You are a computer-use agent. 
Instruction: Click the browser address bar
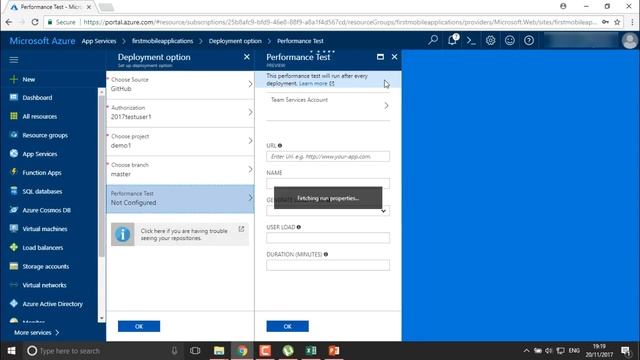pyautogui.click(x=339, y=22)
